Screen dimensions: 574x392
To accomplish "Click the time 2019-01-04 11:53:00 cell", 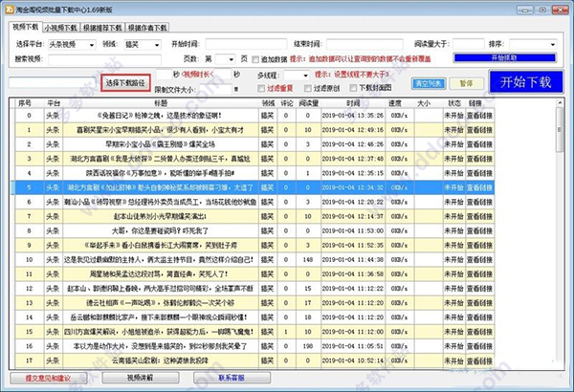I will (x=353, y=231).
